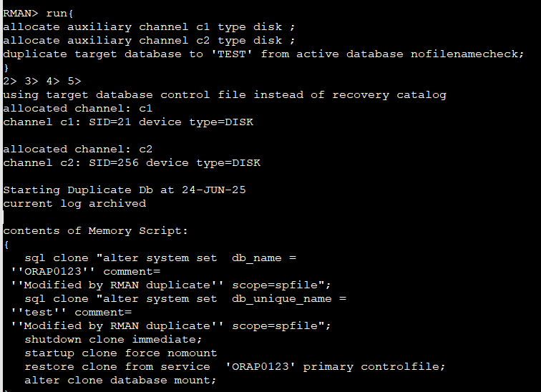Click 'SID=256' in channel c2 line
The image size is (541, 392).
[114, 162]
